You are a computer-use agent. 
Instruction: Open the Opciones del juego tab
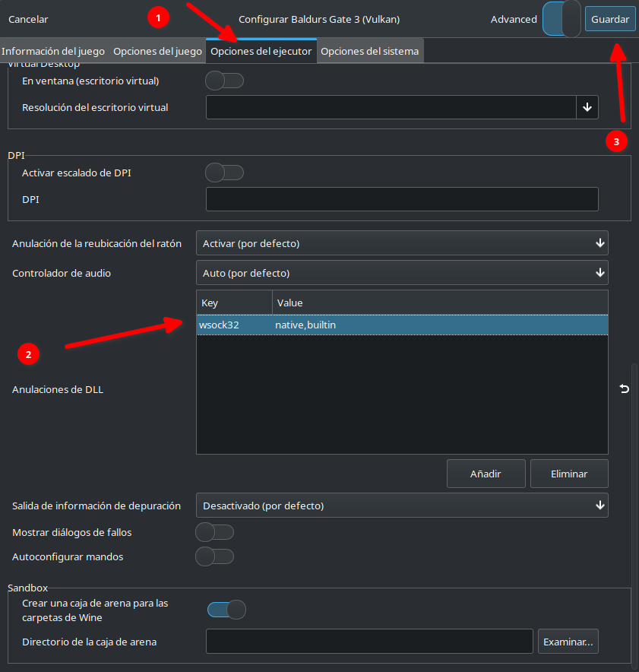tap(157, 51)
